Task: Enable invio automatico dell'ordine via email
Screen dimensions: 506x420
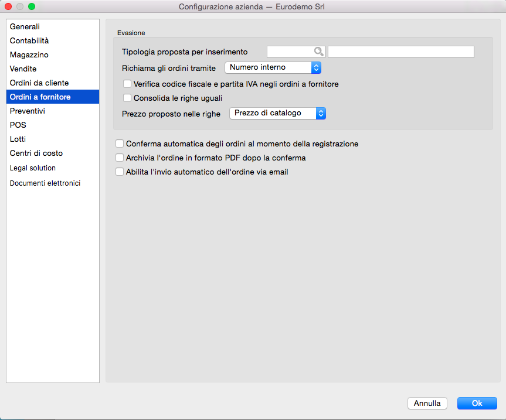Action: [x=120, y=172]
